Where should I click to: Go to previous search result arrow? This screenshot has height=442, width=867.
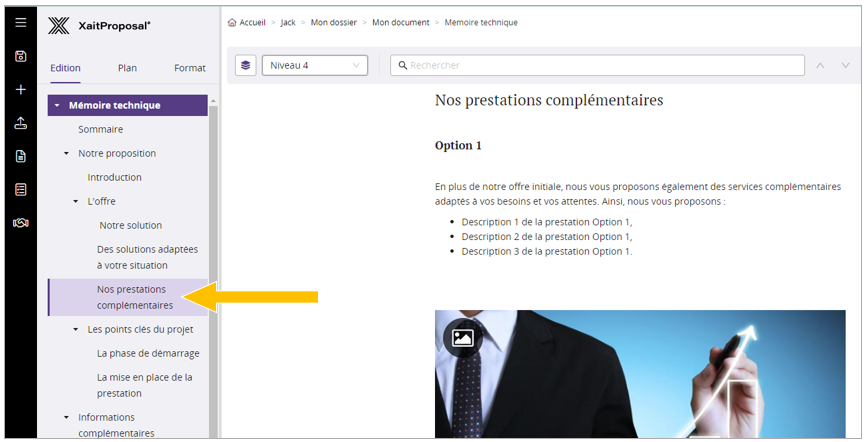pyautogui.click(x=820, y=66)
